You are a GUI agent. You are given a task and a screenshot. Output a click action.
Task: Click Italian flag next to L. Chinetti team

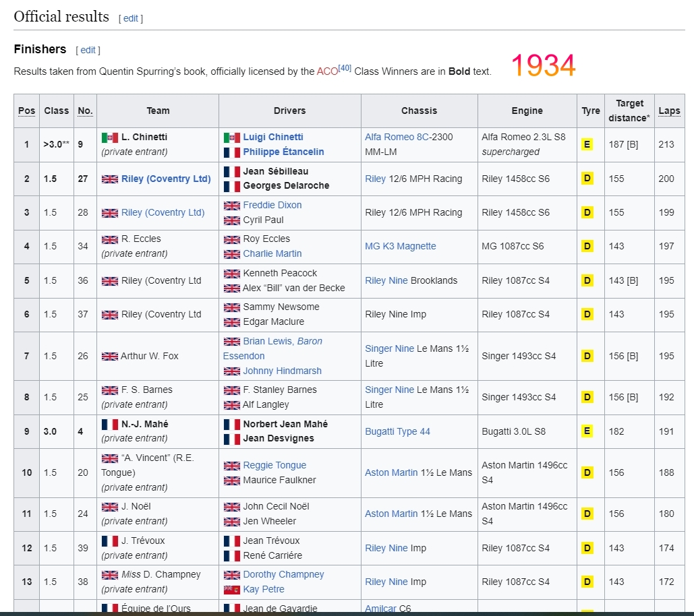[110, 137]
